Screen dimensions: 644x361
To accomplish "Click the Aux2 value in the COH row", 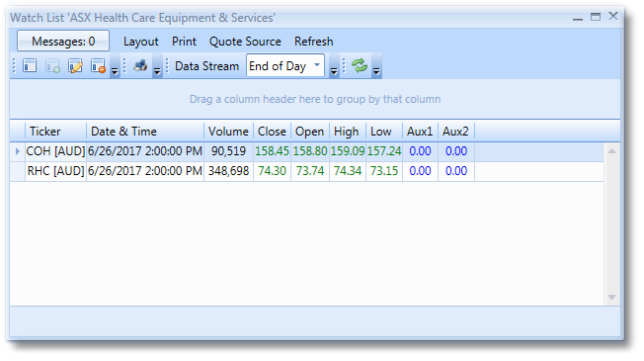I will pyautogui.click(x=456, y=151).
